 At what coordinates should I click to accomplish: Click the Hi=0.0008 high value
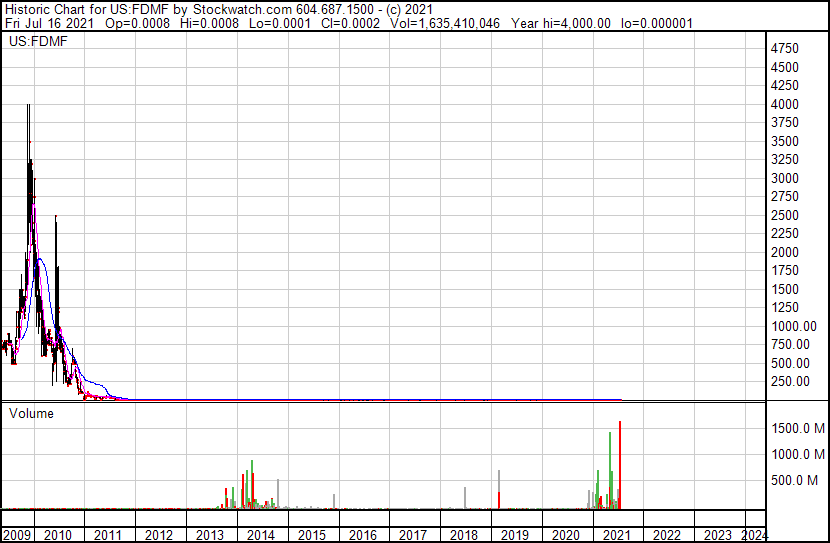[210, 23]
